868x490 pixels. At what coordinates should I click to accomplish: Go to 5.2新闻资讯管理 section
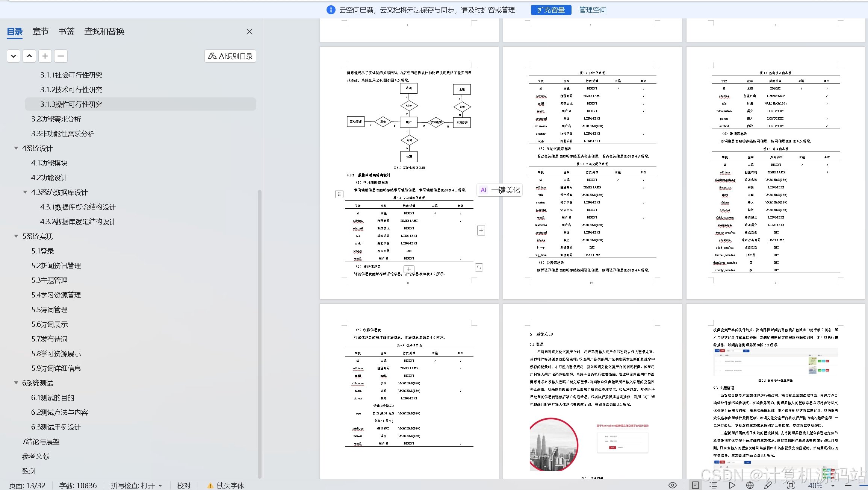pyautogui.click(x=56, y=266)
